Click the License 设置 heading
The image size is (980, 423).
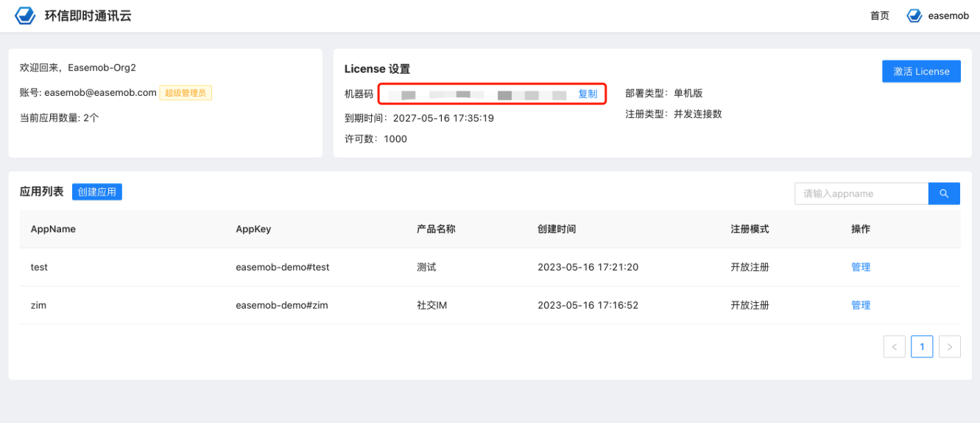pyautogui.click(x=377, y=69)
